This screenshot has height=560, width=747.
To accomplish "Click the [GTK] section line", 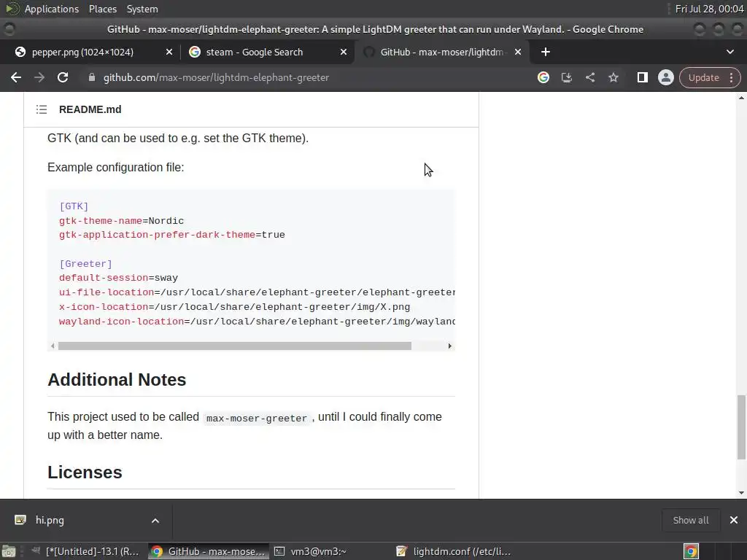I will coord(74,206).
